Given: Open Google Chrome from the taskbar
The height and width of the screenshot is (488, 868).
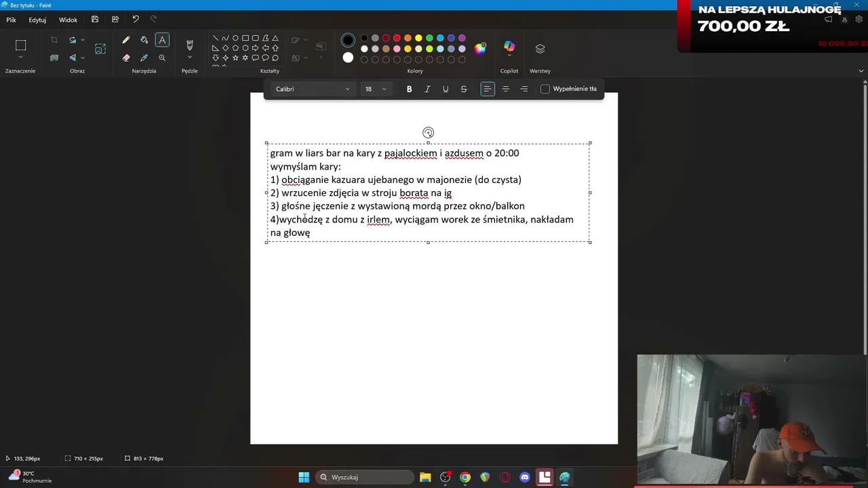Looking at the screenshot, I should [x=465, y=477].
